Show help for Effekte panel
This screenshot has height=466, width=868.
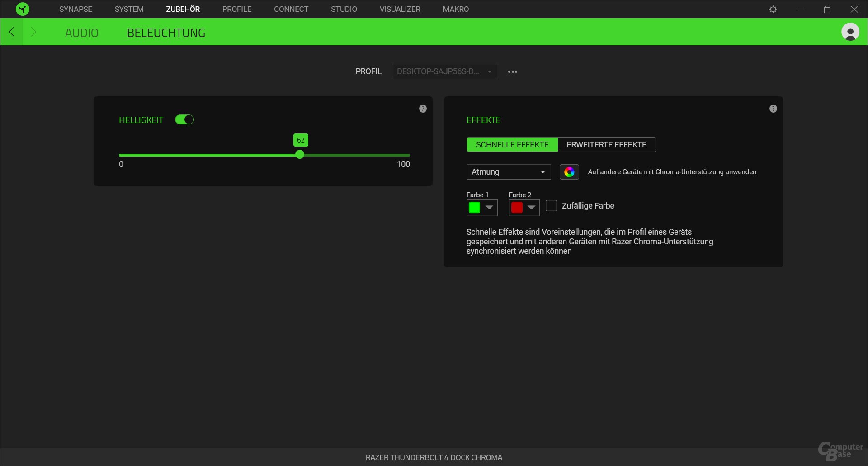coord(773,109)
